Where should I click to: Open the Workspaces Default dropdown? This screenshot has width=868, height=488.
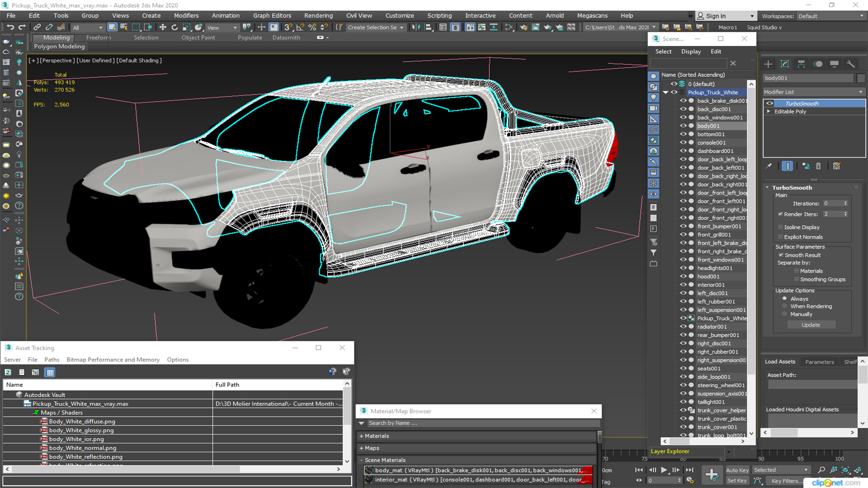pos(830,16)
